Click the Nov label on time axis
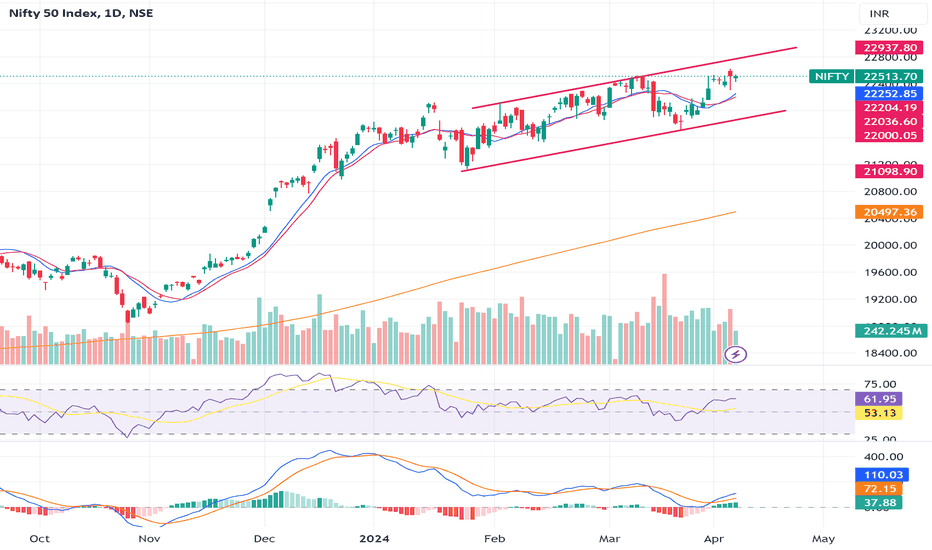 click(149, 539)
